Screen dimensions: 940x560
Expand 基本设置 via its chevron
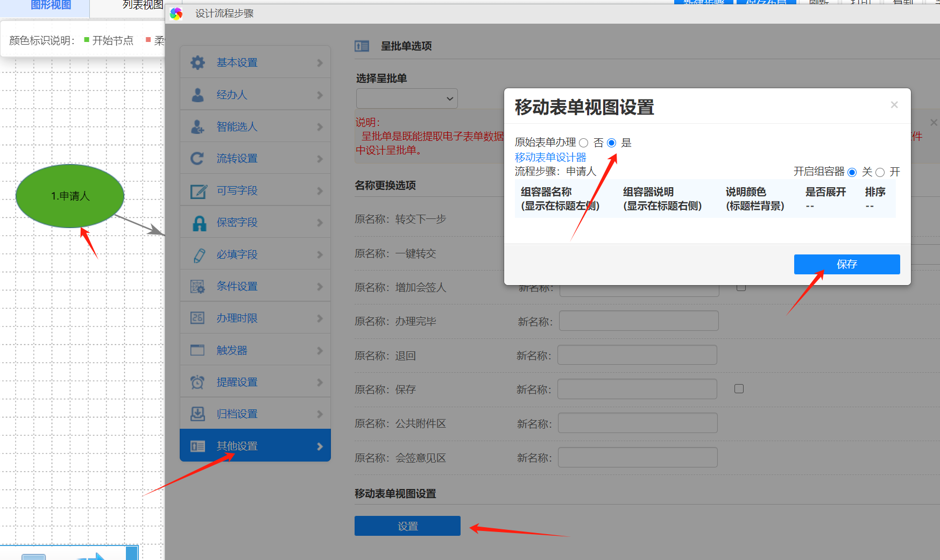tap(320, 63)
